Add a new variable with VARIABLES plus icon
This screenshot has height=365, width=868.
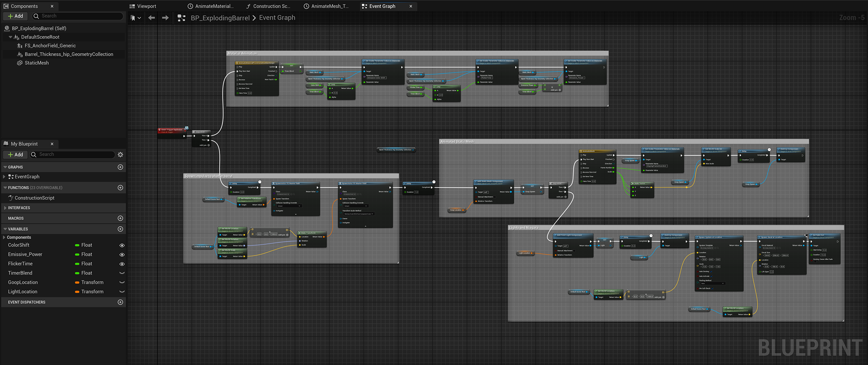tap(120, 229)
